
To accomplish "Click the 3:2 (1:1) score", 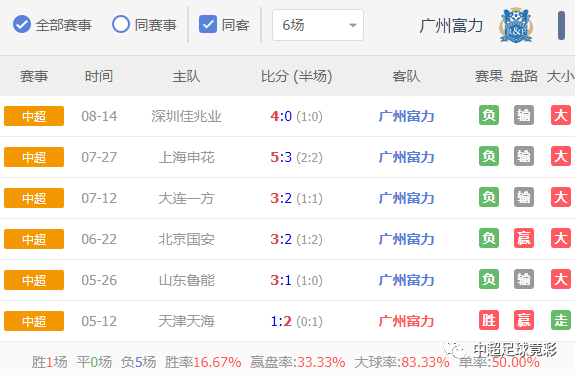I will pyautogui.click(x=296, y=198).
